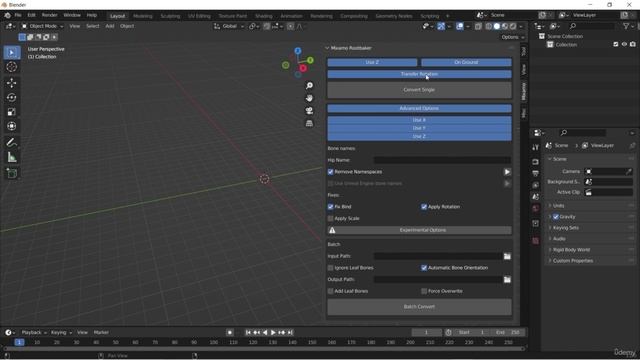Select the Rotate tool
This screenshot has width=640, height=360.
(12, 98)
